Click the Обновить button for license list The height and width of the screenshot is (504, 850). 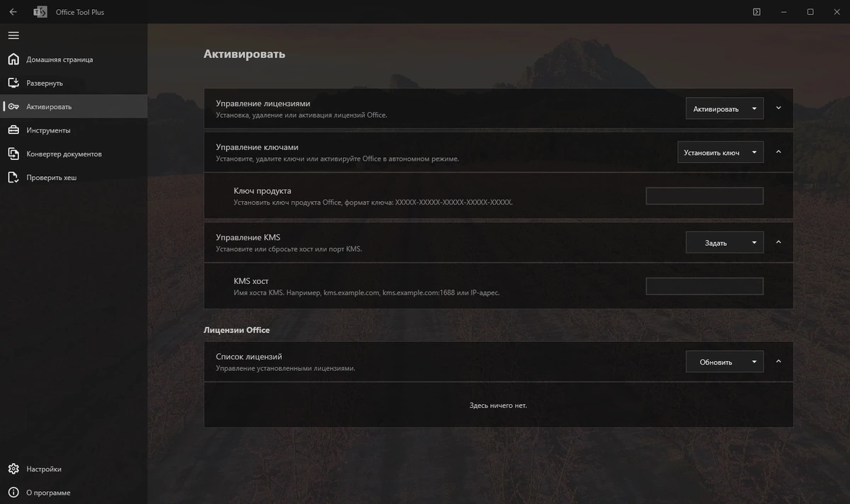(715, 362)
